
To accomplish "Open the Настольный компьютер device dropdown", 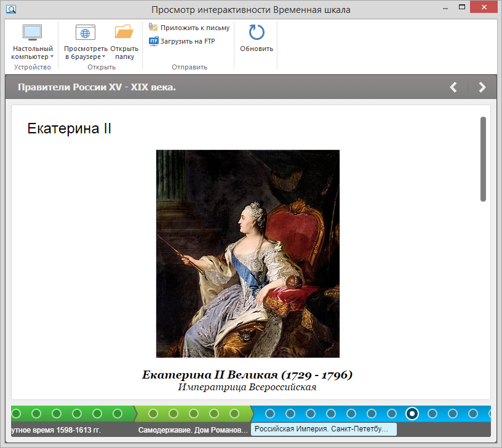I will coord(33,42).
